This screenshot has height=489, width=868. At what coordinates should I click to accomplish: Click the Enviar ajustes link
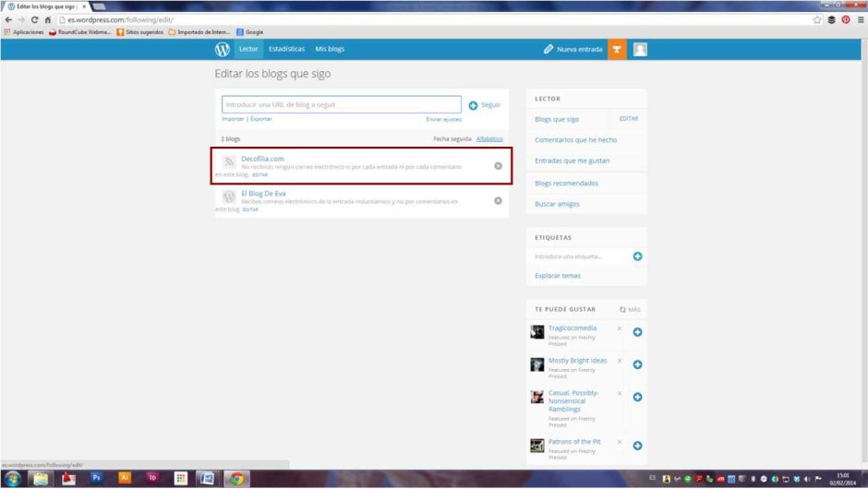(443, 120)
